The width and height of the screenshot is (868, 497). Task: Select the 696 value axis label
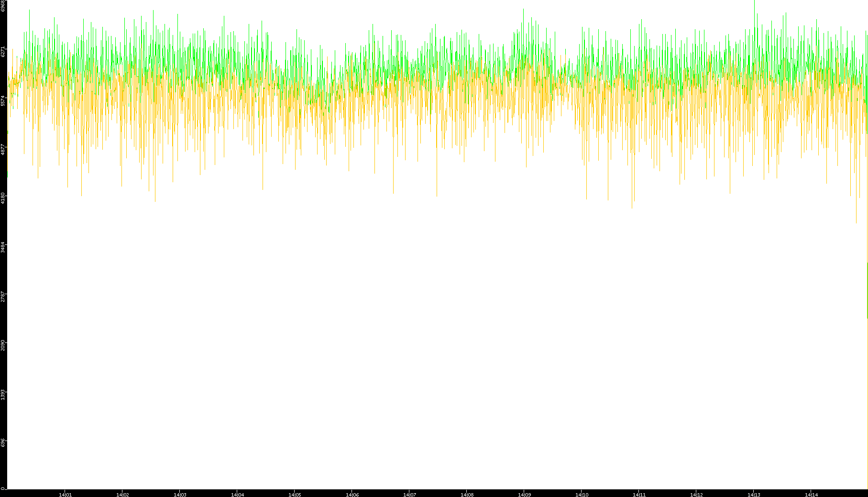coord(3,442)
